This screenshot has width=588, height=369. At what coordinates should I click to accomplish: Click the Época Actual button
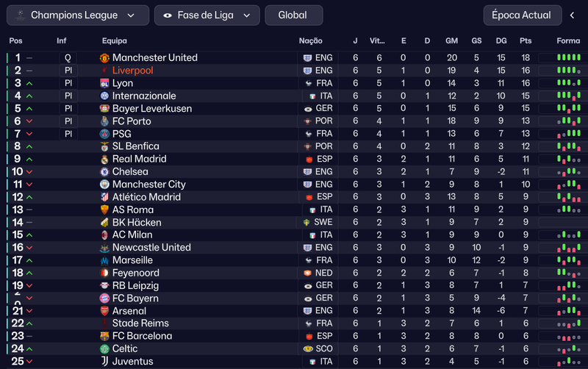[523, 15]
